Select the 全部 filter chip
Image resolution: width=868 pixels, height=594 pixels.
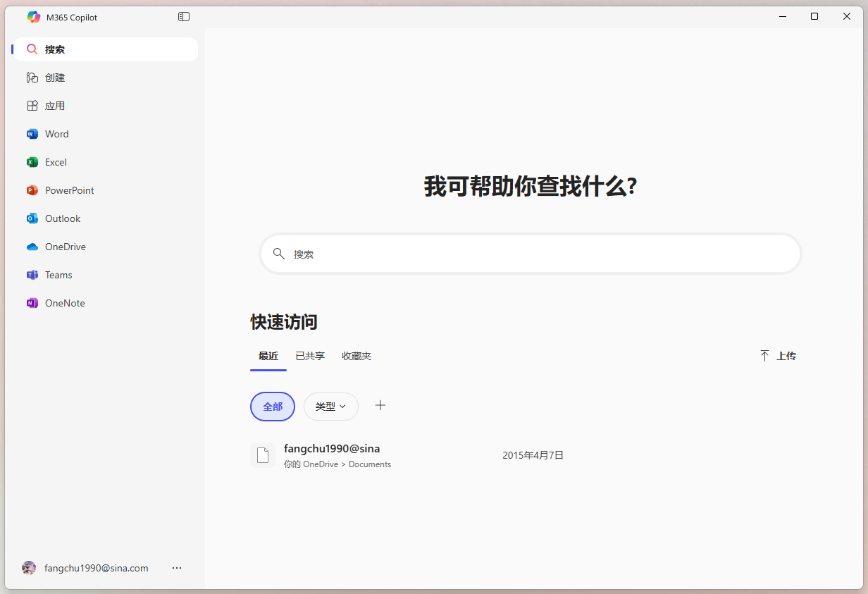[x=273, y=407]
